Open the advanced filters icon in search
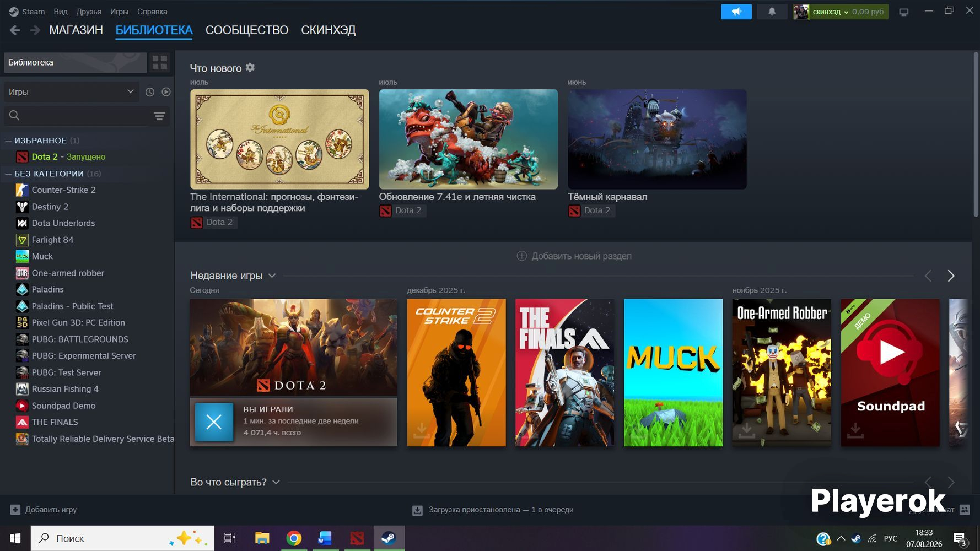 tap(159, 116)
